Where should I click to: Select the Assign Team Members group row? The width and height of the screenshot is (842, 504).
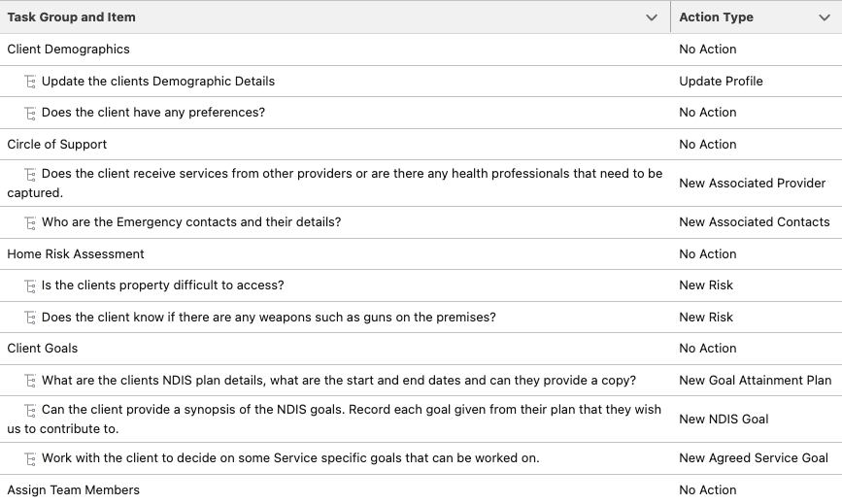click(74, 490)
